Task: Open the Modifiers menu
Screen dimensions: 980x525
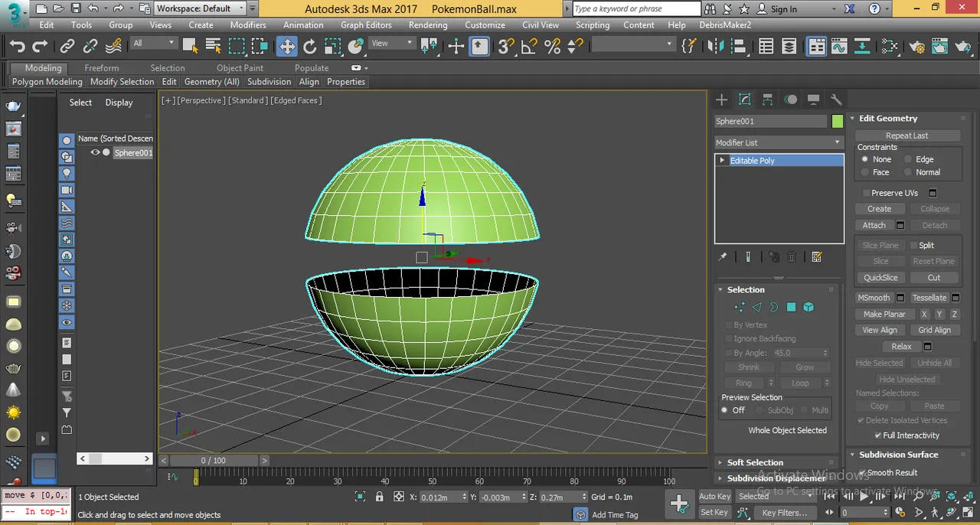Action: pyautogui.click(x=248, y=24)
